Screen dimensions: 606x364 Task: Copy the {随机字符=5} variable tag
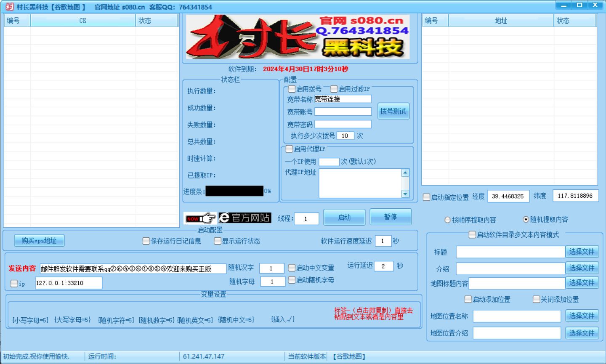116,320
